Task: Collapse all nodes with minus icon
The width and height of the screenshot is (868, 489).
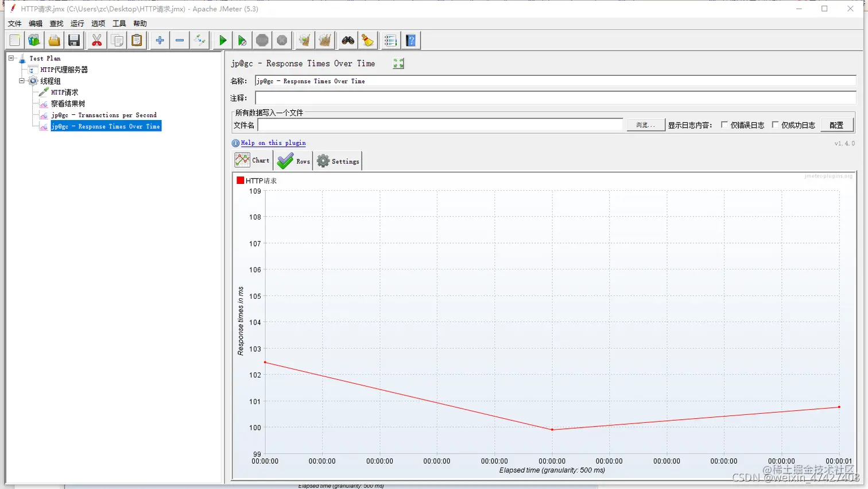Action: tap(180, 40)
